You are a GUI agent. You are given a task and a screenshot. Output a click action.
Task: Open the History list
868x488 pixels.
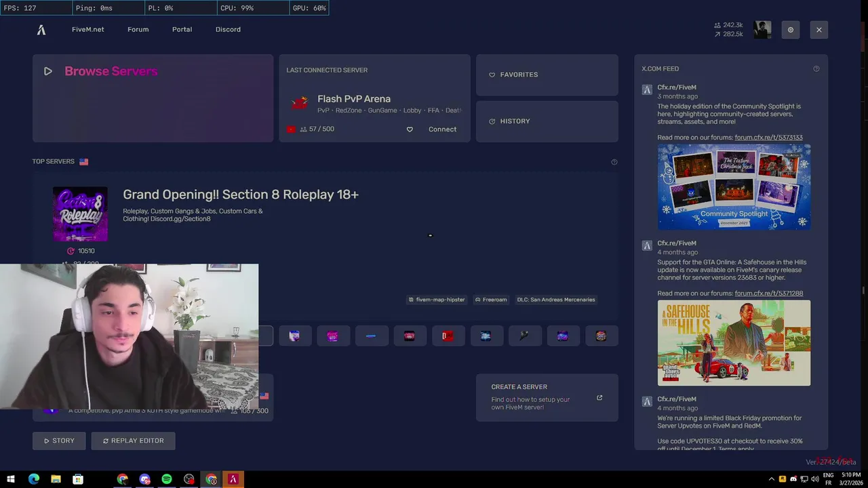(x=547, y=121)
